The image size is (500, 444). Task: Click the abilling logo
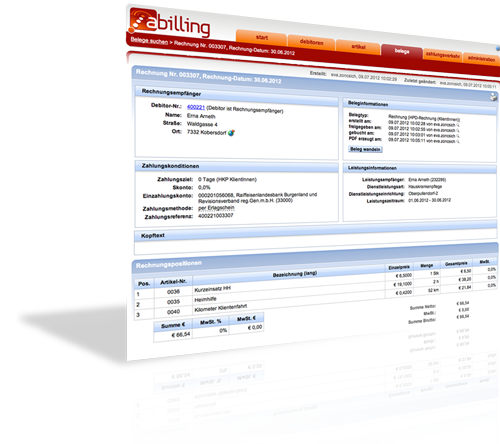[x=170, y=23]
